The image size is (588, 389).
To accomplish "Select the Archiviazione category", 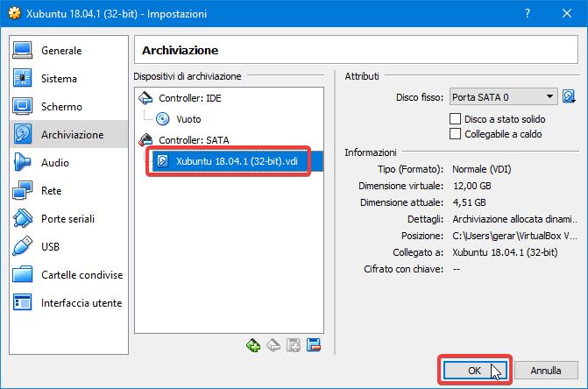I will point(68,134).
